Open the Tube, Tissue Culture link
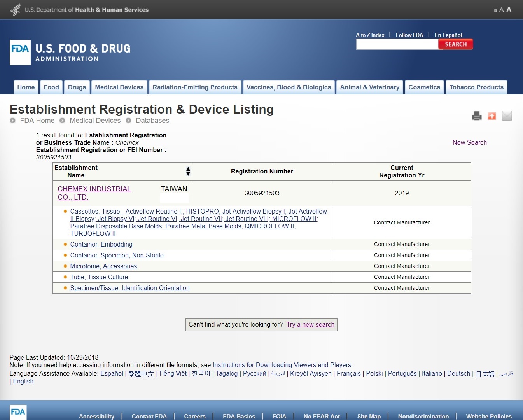This screenshot has height=420, width=523. [99, 277]
